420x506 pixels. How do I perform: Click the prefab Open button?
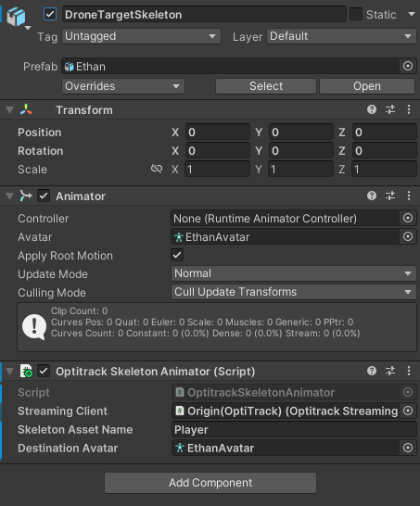[x=367, y=86]
